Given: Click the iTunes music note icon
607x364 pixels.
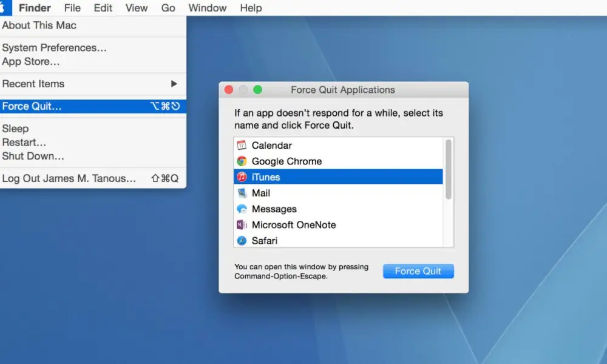Looking at the screenshot, I should [x=242, y=177].
